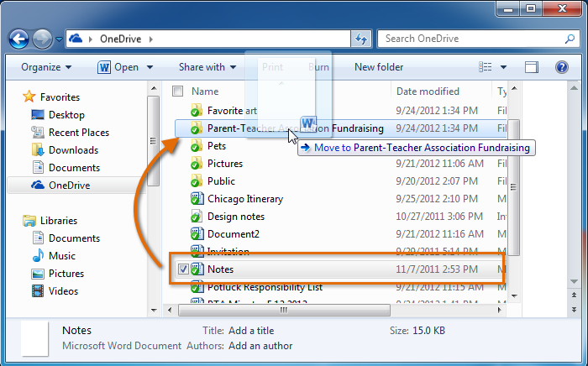The height and width of the screenshot is (366, 588).
Task: Click OneDrive in the address bar path
Action: click(x=120, y=39)
